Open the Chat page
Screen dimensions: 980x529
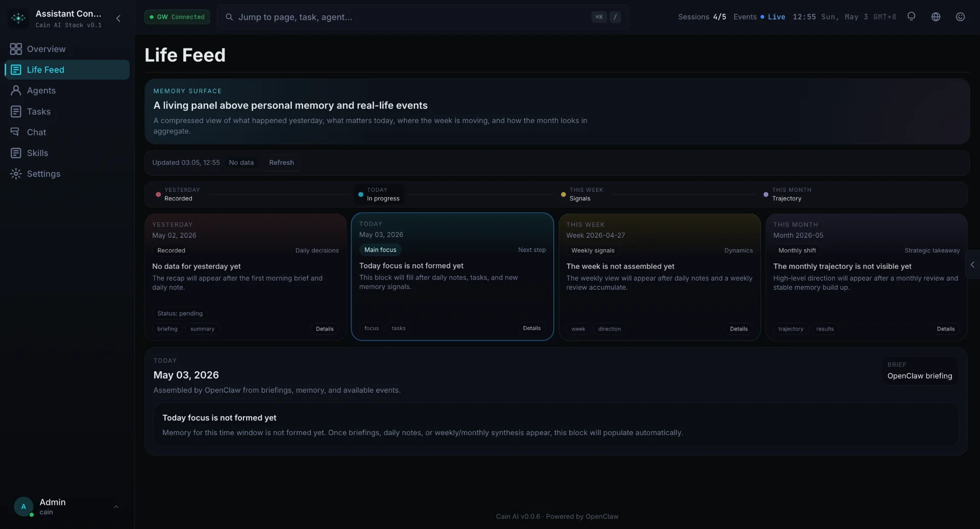[67, 133]
